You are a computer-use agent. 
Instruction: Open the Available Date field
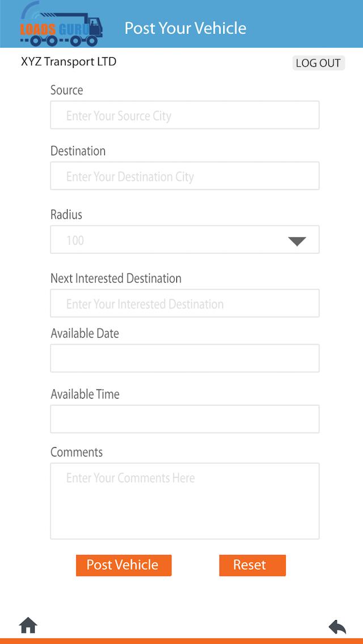[x=184, y=358]
